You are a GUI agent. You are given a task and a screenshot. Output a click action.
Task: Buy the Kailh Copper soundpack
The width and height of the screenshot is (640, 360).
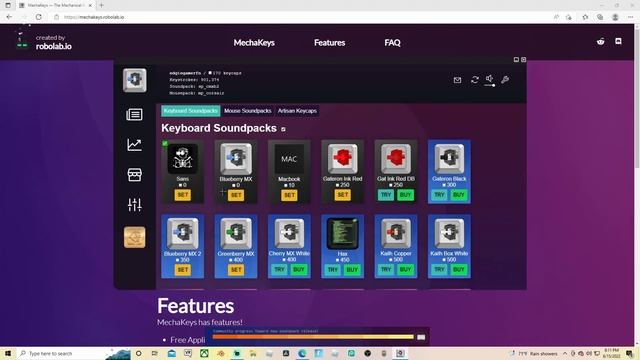(405, 269)
